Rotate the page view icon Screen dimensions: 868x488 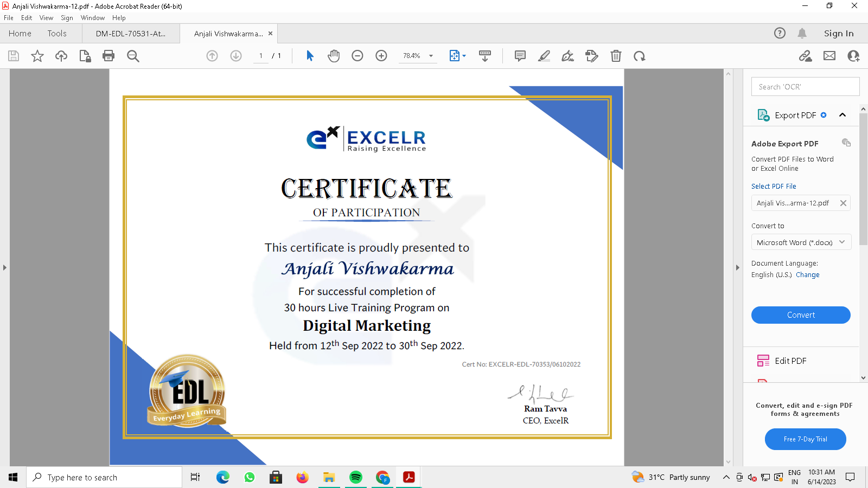coord(640,56)
